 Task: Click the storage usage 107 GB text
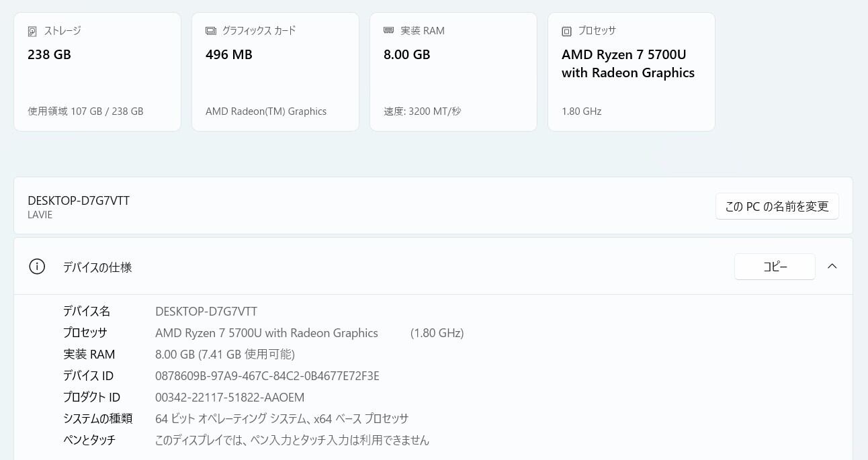pos(85,111)
